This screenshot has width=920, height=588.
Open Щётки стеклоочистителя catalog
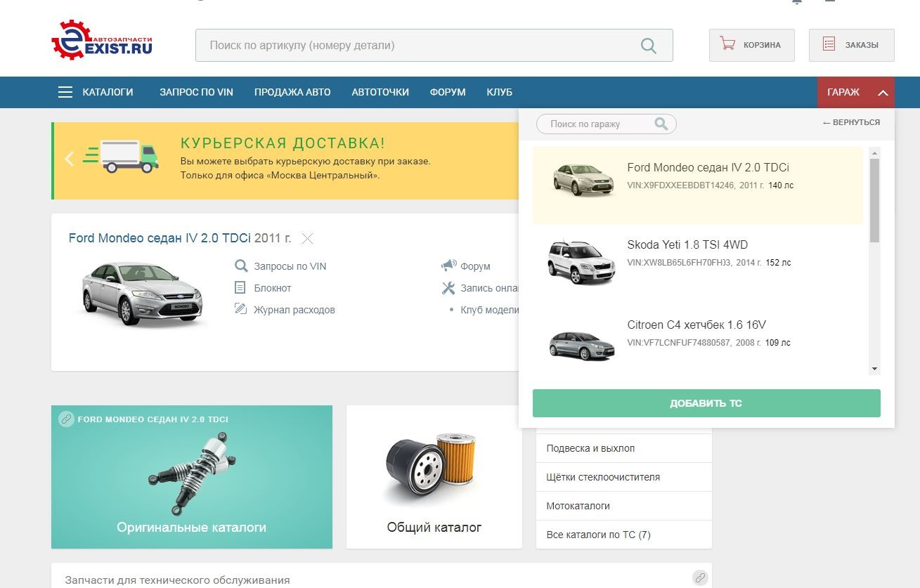[624, 477]
